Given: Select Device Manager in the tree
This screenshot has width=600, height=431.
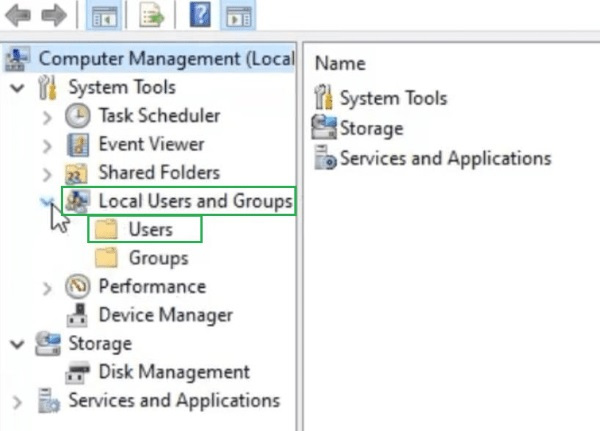Looking at the screenshot, I should click(x=165, y=315).
